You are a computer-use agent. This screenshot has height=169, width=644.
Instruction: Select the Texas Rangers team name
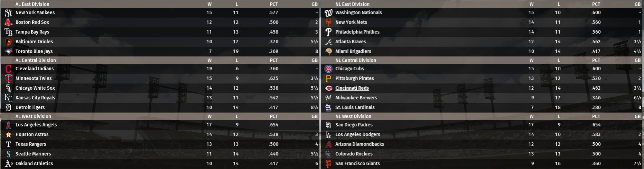pyautogui.click(x=31, y=144)
